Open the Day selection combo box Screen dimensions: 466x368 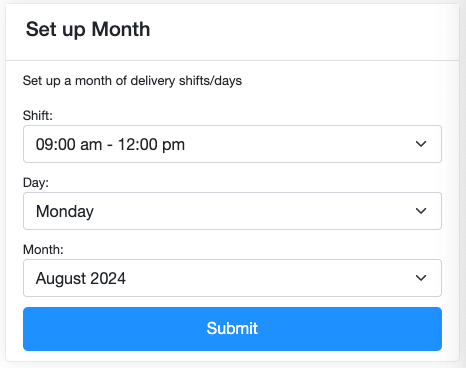pos(232,211)
